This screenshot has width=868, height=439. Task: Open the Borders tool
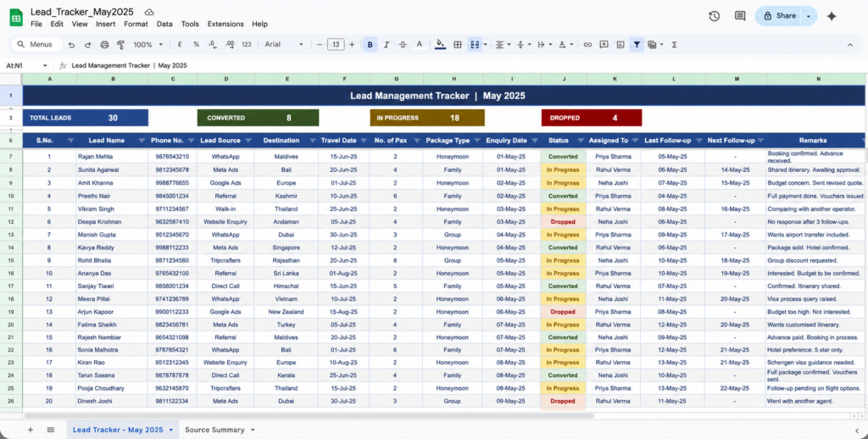(x=457, y=45)
